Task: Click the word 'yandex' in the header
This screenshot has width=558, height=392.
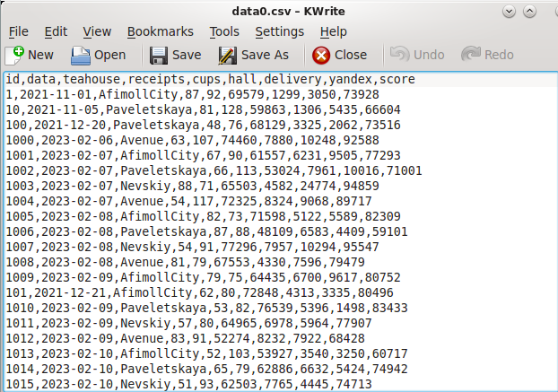Action: tap(350, 79)
